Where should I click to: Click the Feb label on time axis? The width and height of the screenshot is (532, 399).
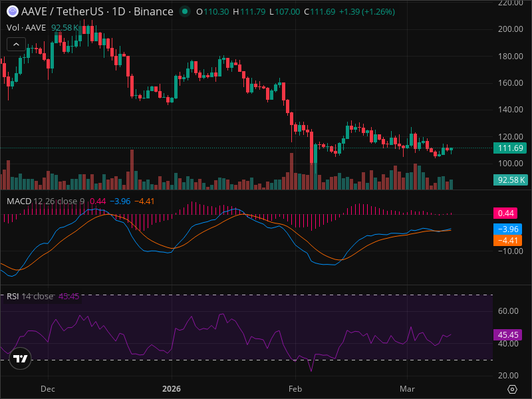click(295, 389)
